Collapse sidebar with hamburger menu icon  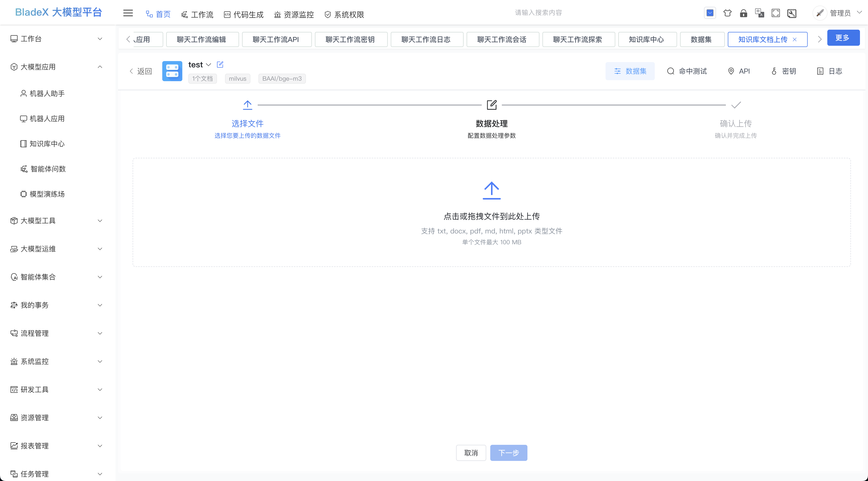coord(128,13)
